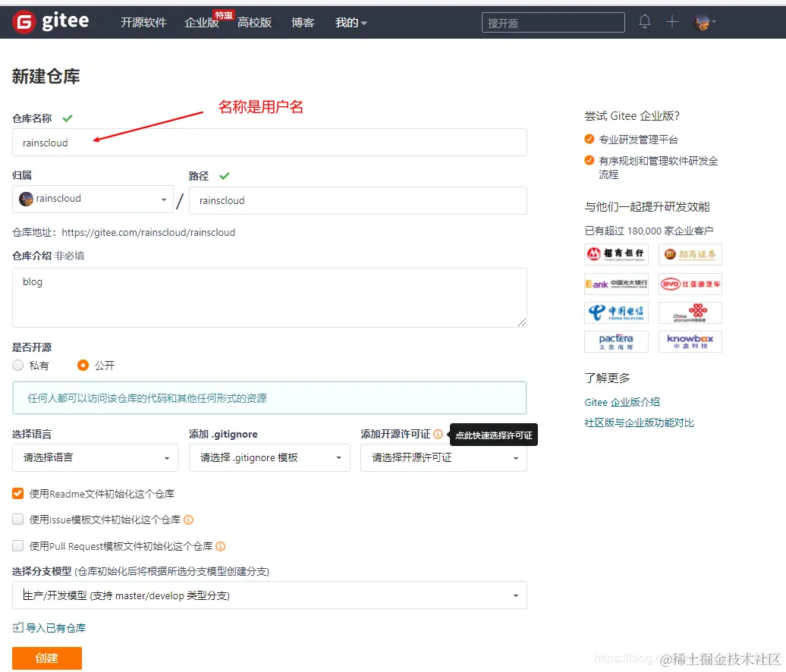
Task: Click the plus icon in the top bar
Action: coord(672,22)
